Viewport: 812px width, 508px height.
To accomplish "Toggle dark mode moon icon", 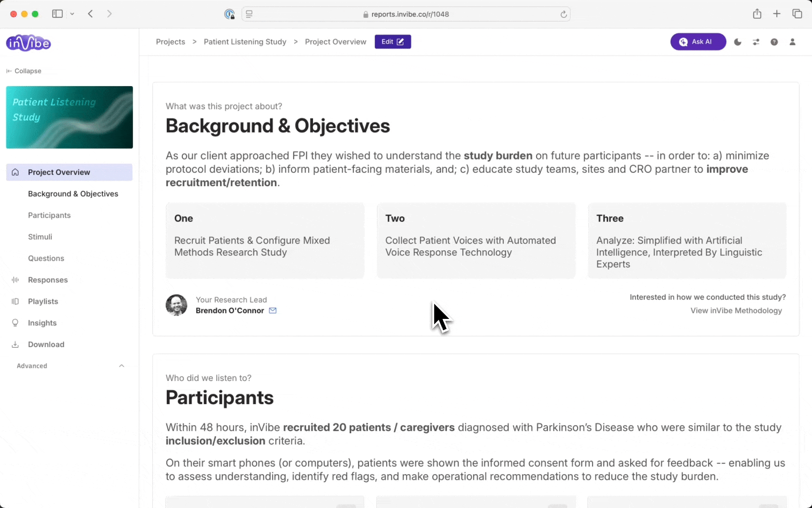I will (x=738, y=42).
